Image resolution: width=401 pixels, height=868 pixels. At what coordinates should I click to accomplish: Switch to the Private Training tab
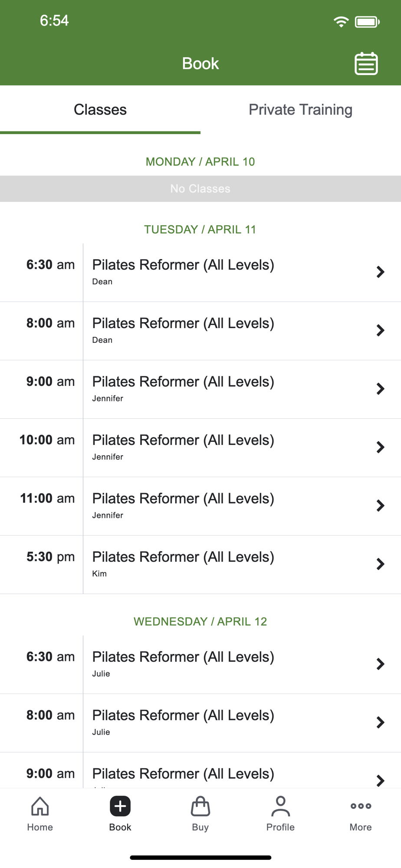coord(300,110)
